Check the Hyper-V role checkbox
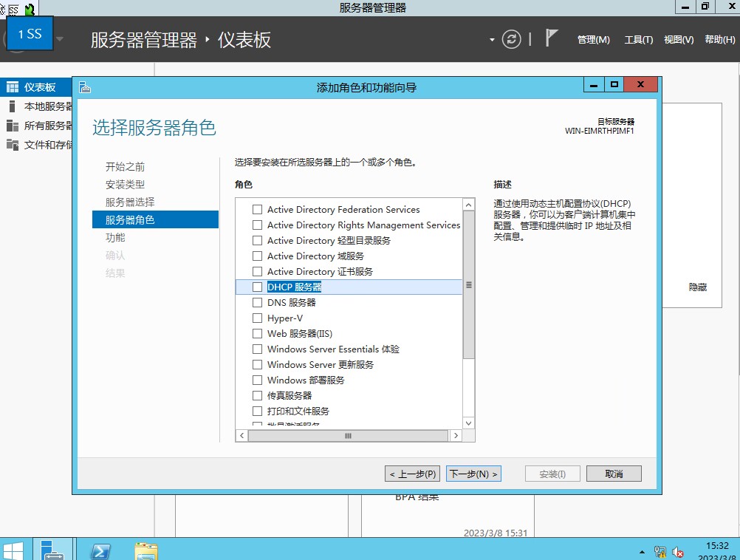 click(x=257, y=318)
